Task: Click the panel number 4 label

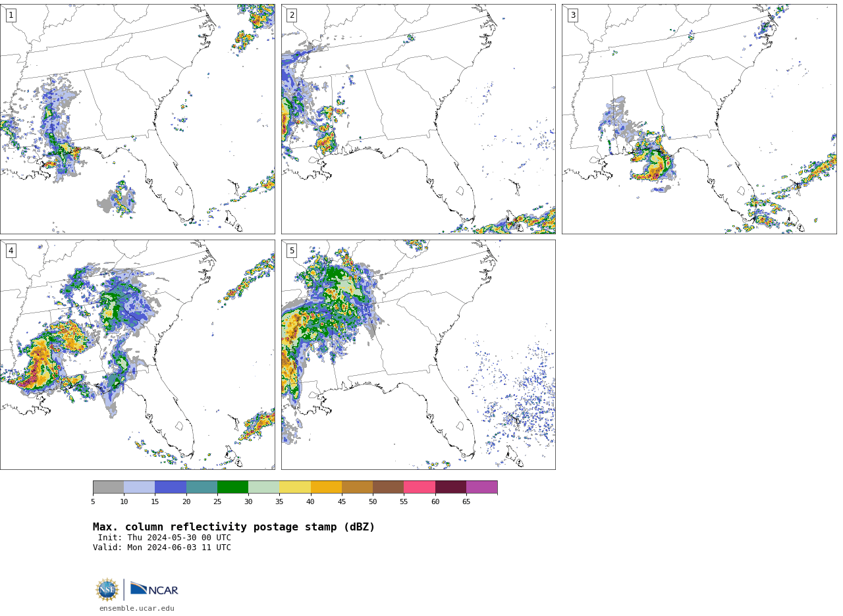Action: (x=11, y=251)
